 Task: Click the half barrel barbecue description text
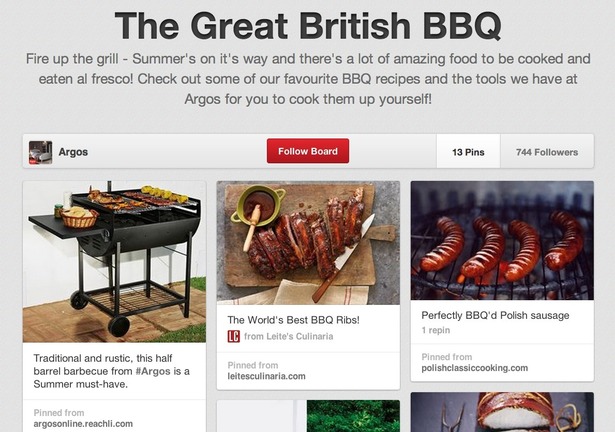coord(111,371)
